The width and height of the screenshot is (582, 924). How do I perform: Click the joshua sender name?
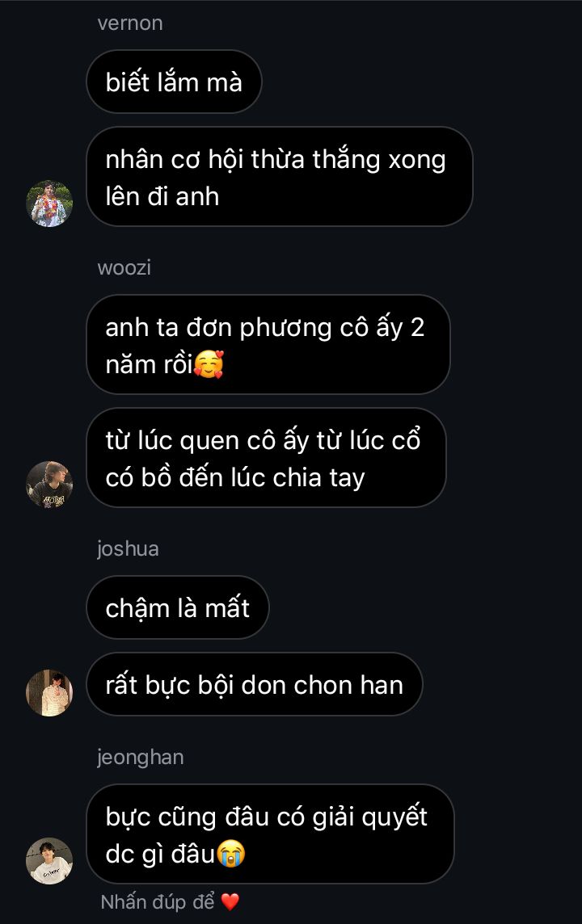[x=128, y=548]
